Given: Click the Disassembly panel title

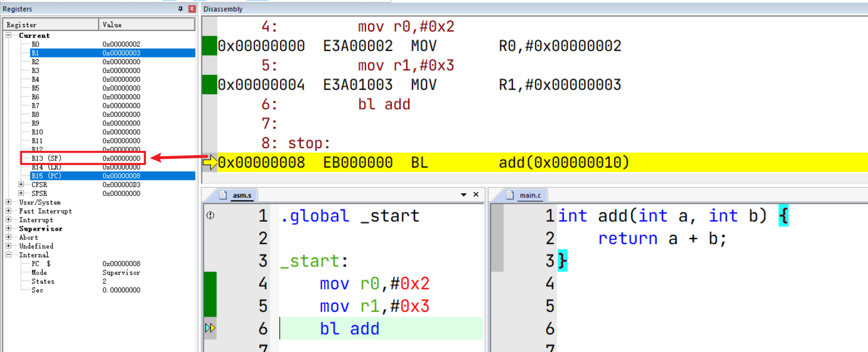Looking at the screenshot, I should pos(223,9).
